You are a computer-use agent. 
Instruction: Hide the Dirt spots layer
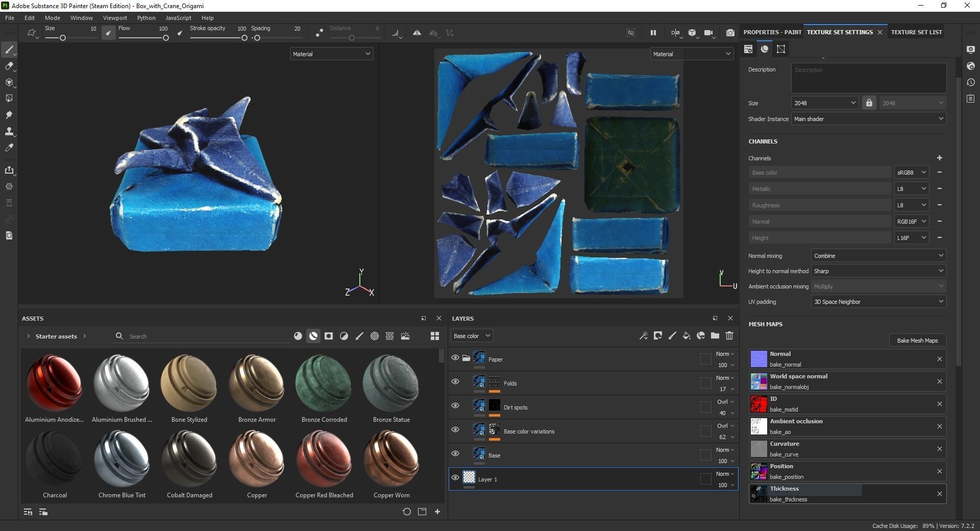point(455,406)
